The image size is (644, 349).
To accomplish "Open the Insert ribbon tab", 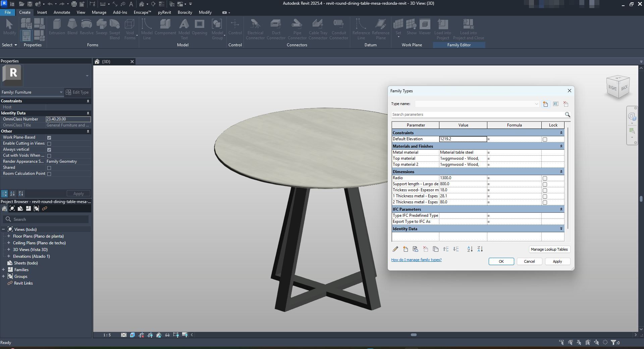I will click(x=42, y=12).
